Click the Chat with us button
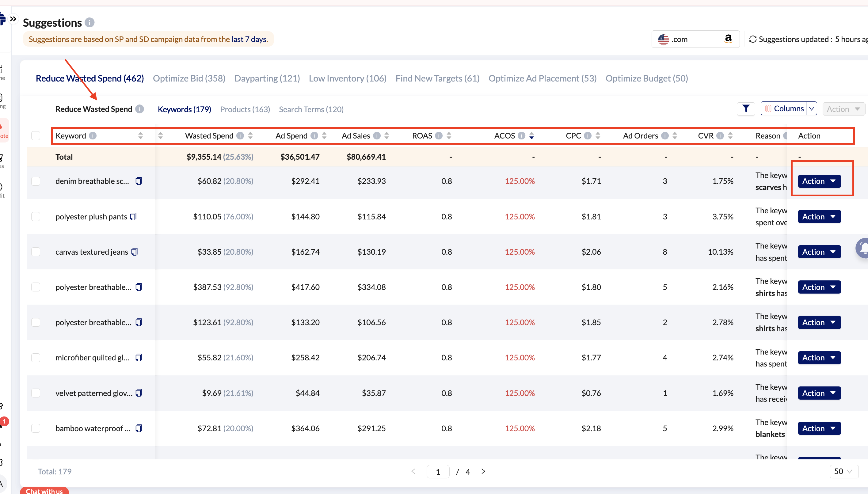Viewport: 868px width, 494px height. (44, 491)
